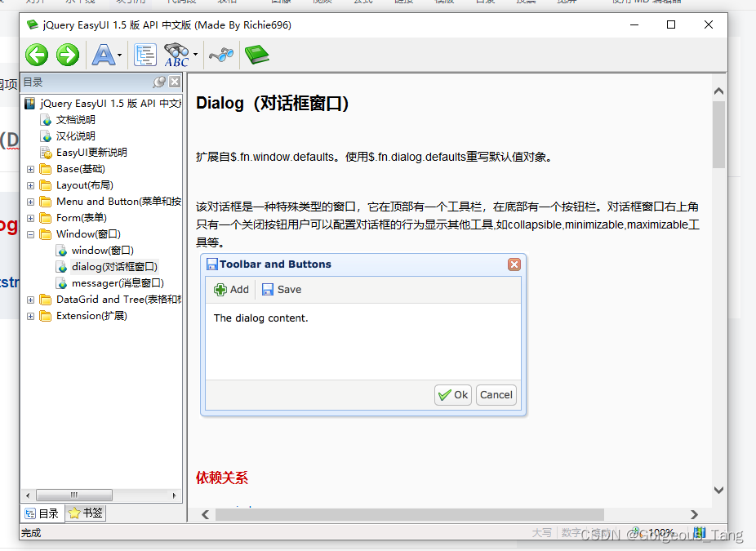The image size is (756, 551).
Task: Expand the Menu and Button folder
Action: coord(30,202)
